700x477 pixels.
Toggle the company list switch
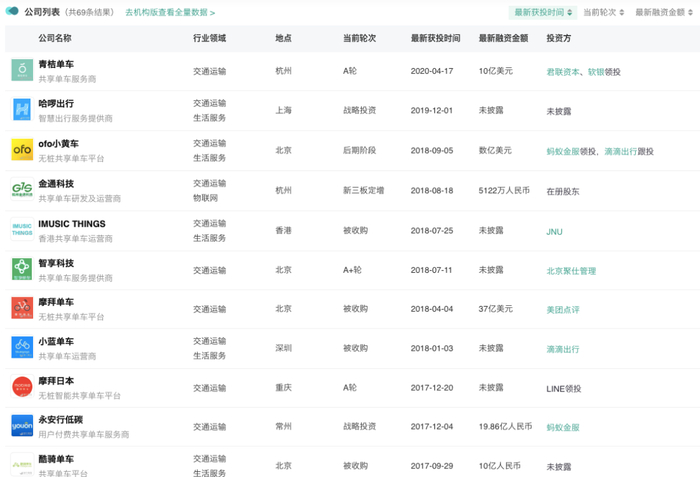(x=12, y=11)
